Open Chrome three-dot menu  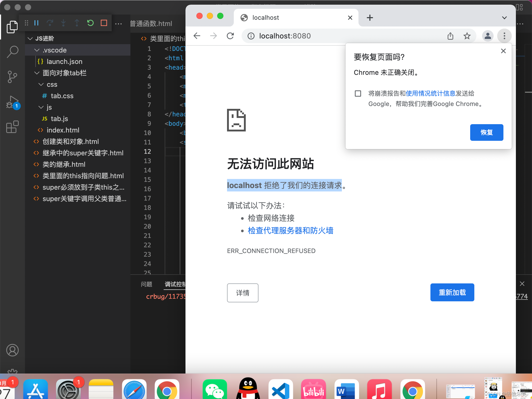click(x=504, y=36)
